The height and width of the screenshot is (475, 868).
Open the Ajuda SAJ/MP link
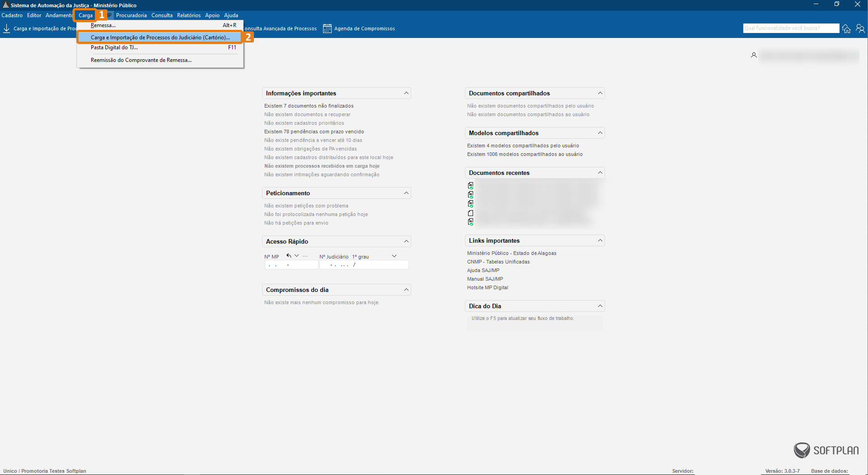tap(483, 270)
